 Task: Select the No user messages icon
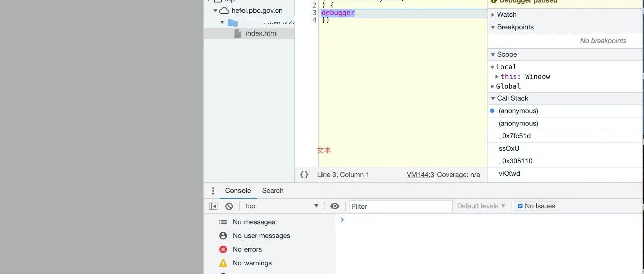pyautogui.click(x=223, y=236)
